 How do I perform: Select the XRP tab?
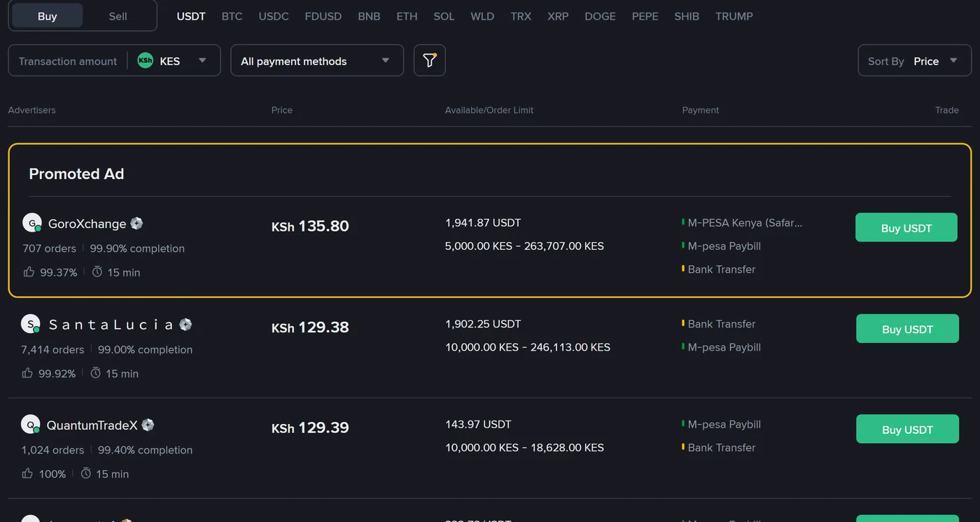(558, 16)
